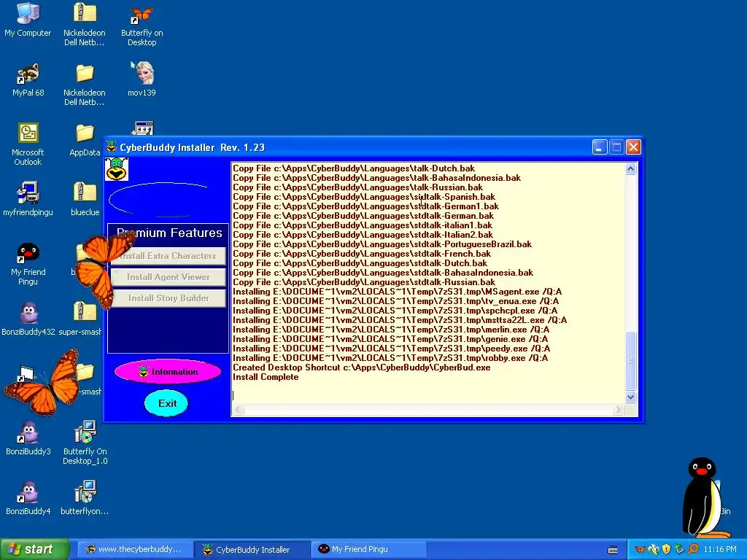Click the horizontal scrollbar left arrow
Viewport: 747px width, 560px height.
tap(239, 410)
